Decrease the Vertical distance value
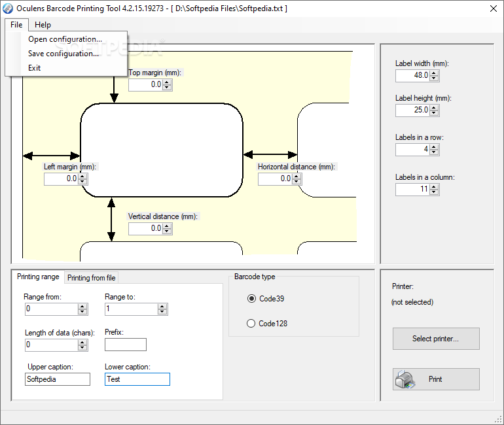This screenshot has height=425, width=504. tap(167, 231)
